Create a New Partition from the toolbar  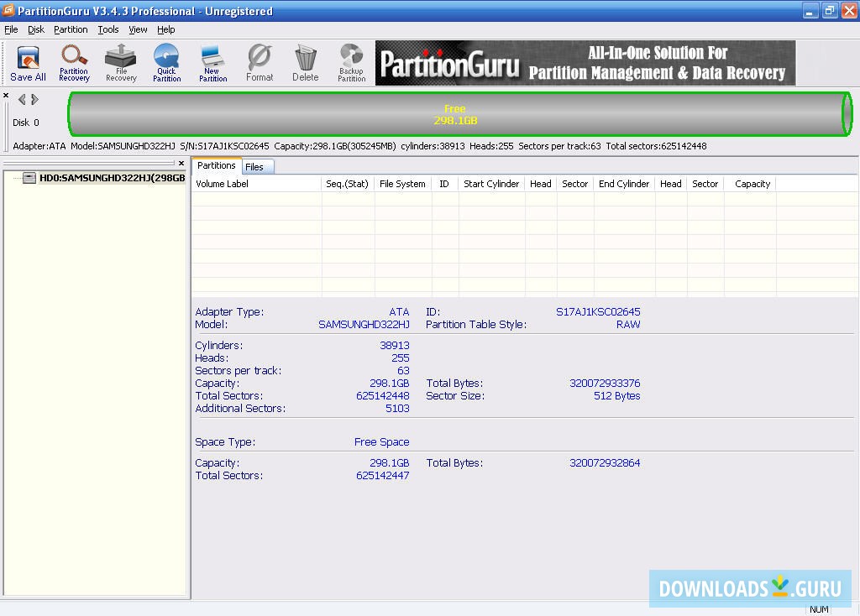pyautogui.click(x=212, y=64)
